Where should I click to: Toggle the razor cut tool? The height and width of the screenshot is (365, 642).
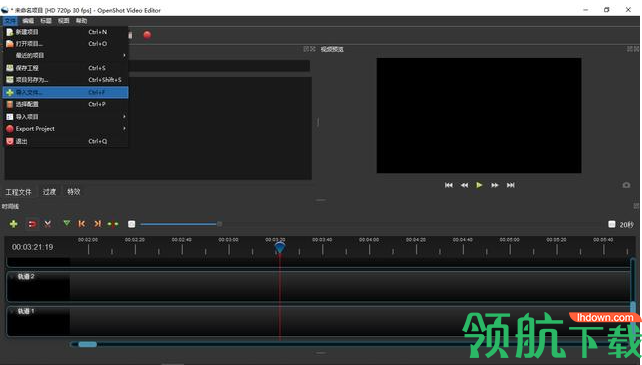(x=47, y=224)
